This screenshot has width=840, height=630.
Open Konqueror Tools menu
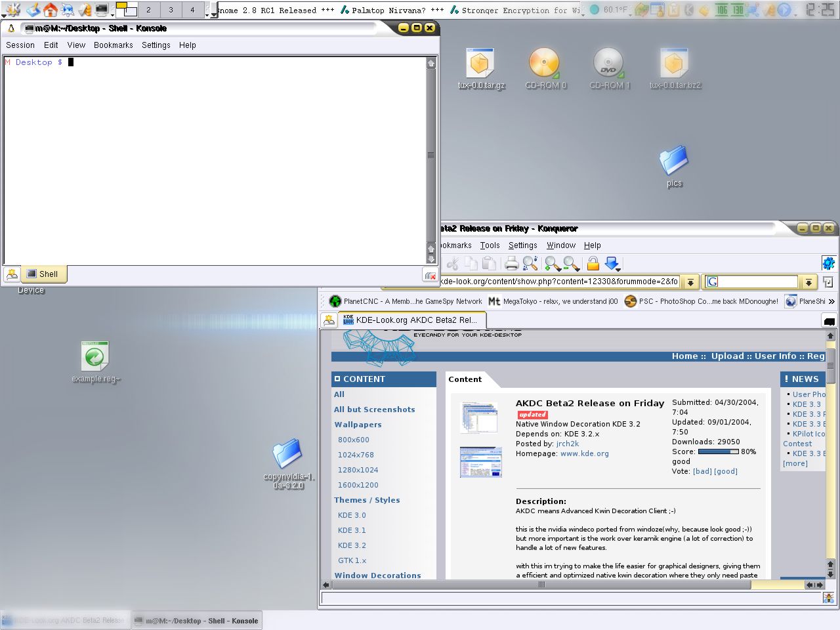click(x=490, y=245)
